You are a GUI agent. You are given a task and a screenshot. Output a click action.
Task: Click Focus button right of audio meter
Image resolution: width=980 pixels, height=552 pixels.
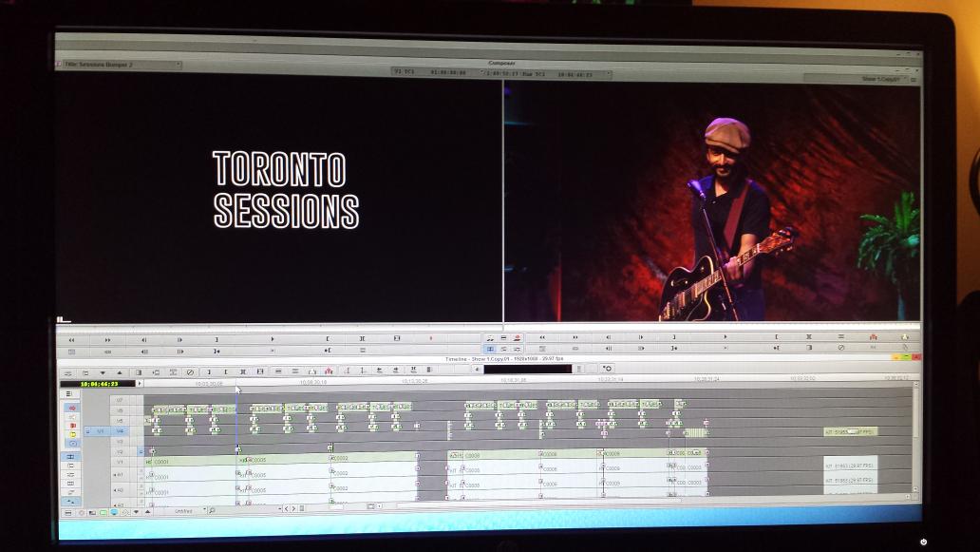[608, 369]
